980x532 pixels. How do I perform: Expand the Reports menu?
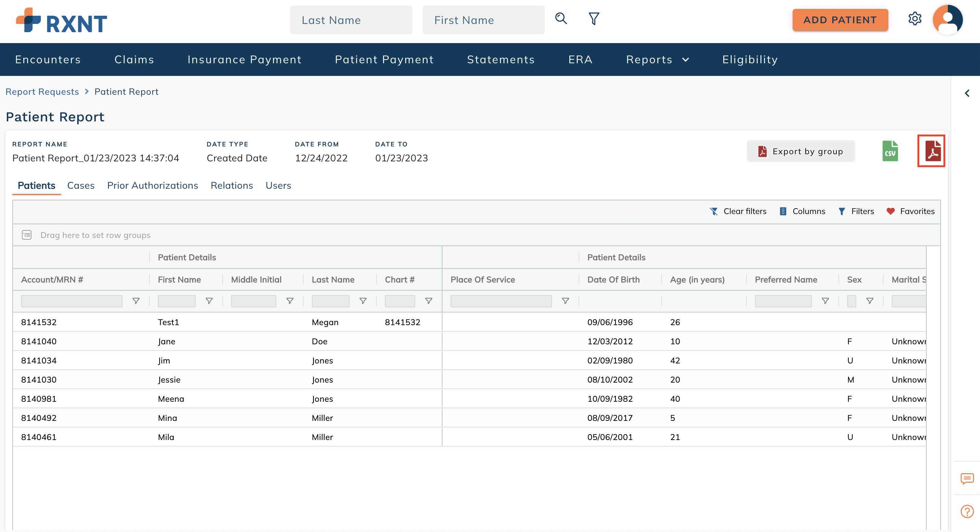658,59
